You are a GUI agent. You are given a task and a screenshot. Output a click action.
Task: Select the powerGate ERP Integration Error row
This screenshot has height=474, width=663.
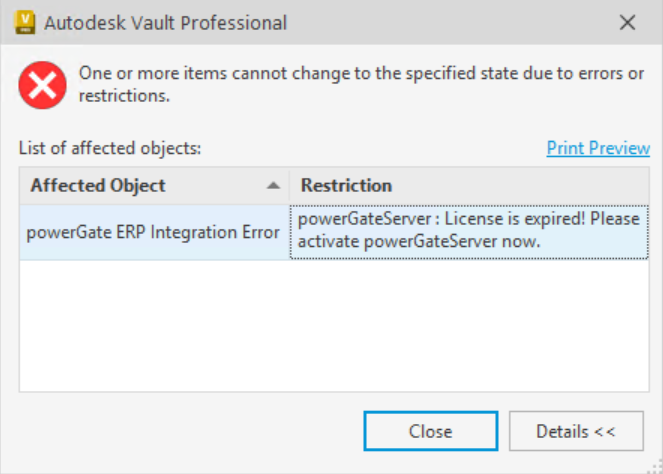334,232
